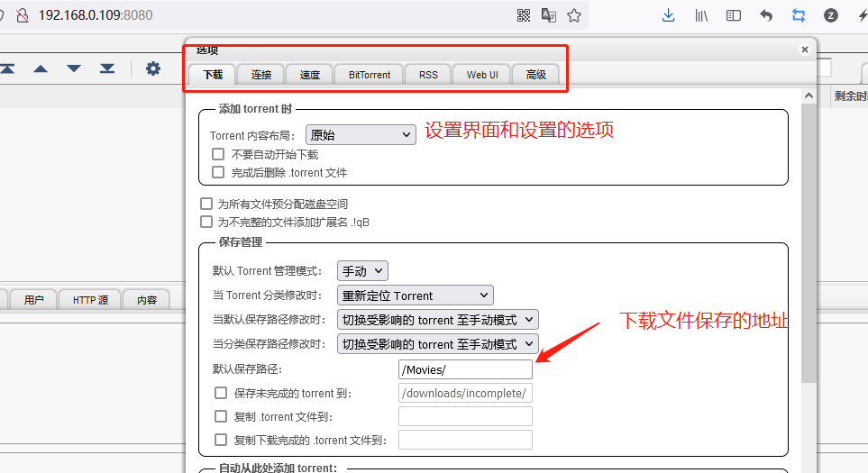Open Torrent 内容布局 dropdown
The image size is (868, 473).
point(361,135)
